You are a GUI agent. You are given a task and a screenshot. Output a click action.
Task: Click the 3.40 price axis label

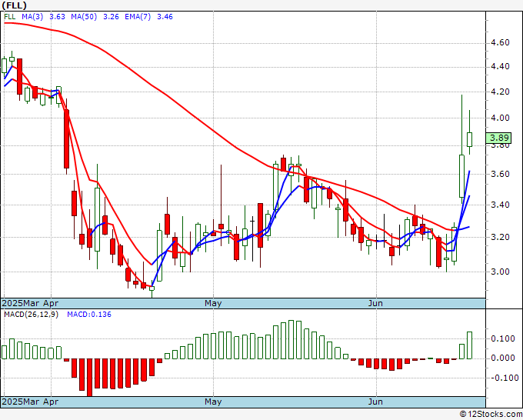pyautogui.click(x=500, y=205)
